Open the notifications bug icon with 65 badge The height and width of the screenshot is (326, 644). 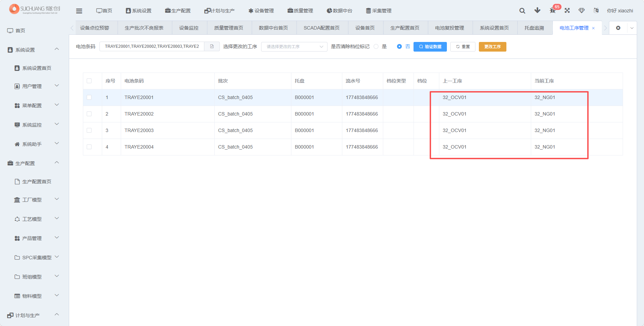click(x=553, y=10)
